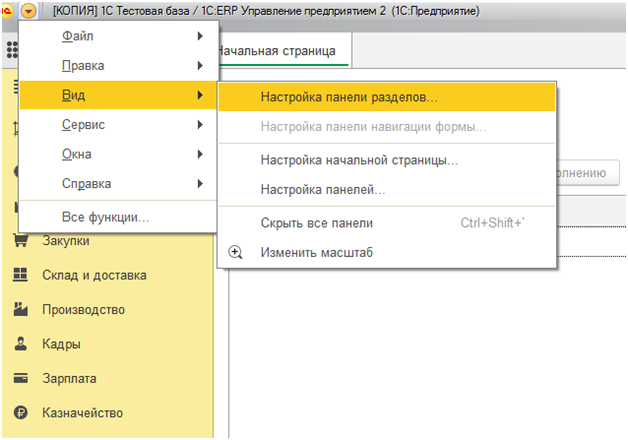Expand the Файл submenu arrow
628x440 pixels.
[x=200, y=36]
